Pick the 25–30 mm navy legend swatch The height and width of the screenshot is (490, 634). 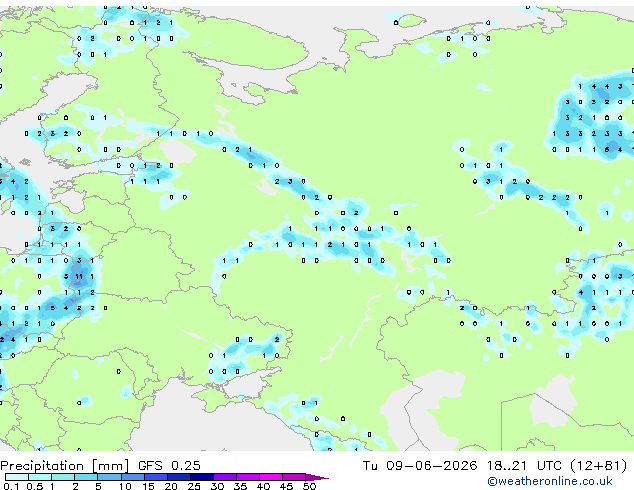coord(202,477)
